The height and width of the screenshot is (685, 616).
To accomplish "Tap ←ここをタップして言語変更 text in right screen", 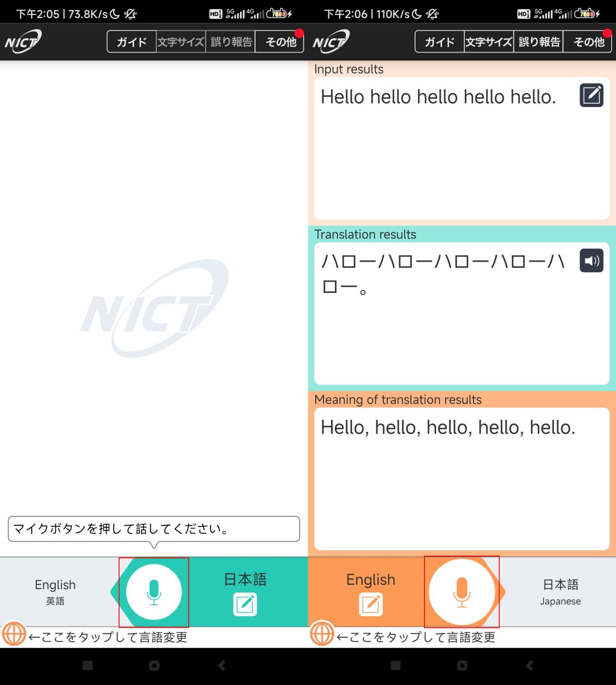I will coord(416,637).
